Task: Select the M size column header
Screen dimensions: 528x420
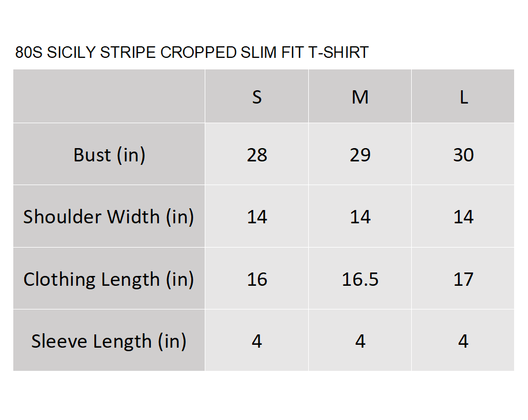Action: (360, 97)
